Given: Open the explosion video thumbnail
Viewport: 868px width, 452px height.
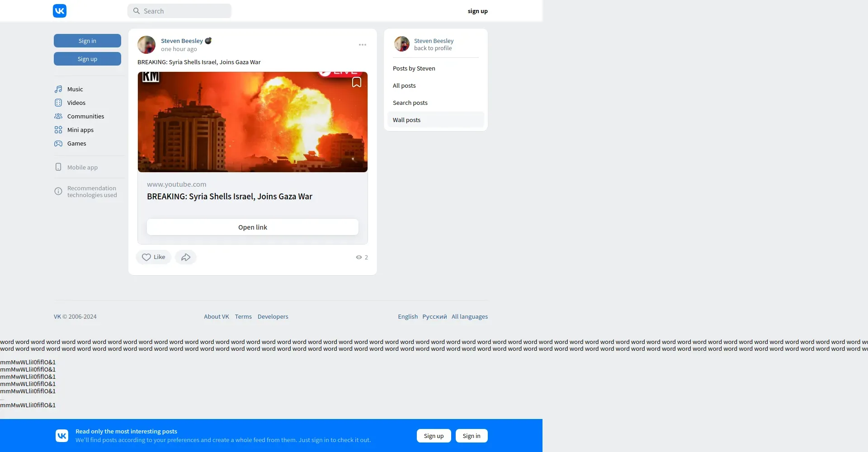Looking at the screenshot, I should [253, 122].
